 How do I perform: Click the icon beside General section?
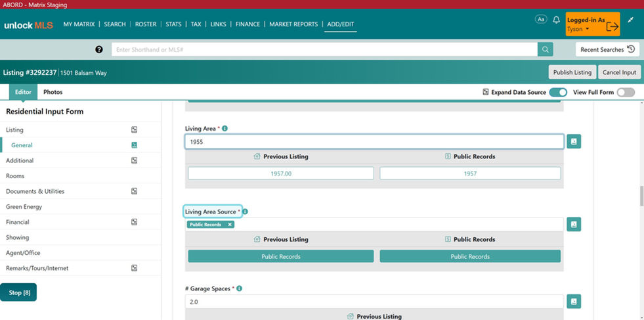pos(134,145)
